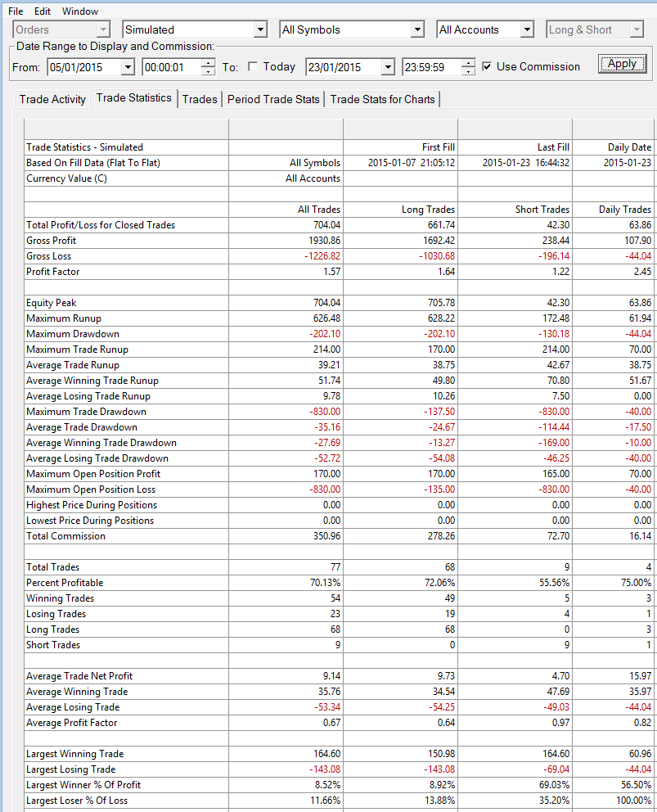Click the Apply button
The image size is (657, 812).
click(623, 64)
